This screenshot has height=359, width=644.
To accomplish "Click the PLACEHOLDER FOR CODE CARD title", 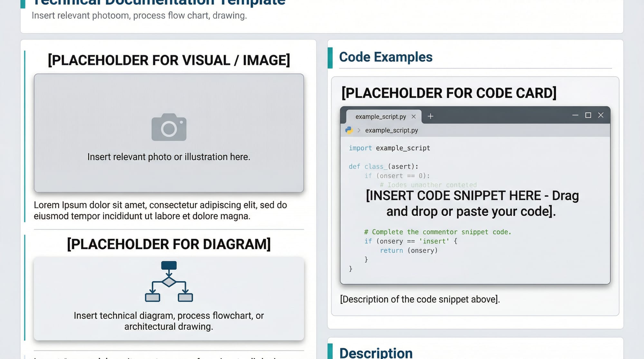I will pyautogui.click(x=449, y=93).
